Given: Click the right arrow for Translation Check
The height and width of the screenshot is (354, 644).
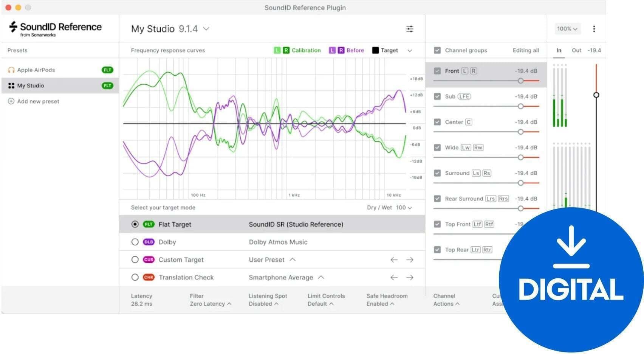Looking at the screenshot, I should (410, 278).
